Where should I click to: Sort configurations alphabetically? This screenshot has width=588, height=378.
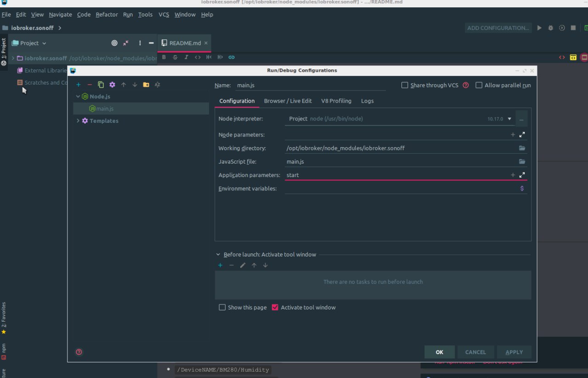tap(158, 85)
